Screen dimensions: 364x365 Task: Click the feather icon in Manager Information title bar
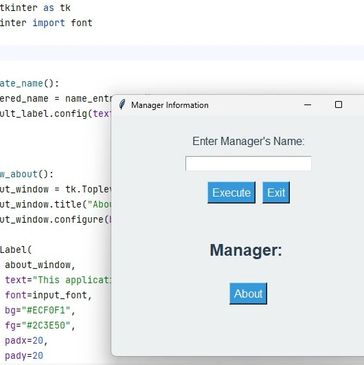[x=122, y=105]
